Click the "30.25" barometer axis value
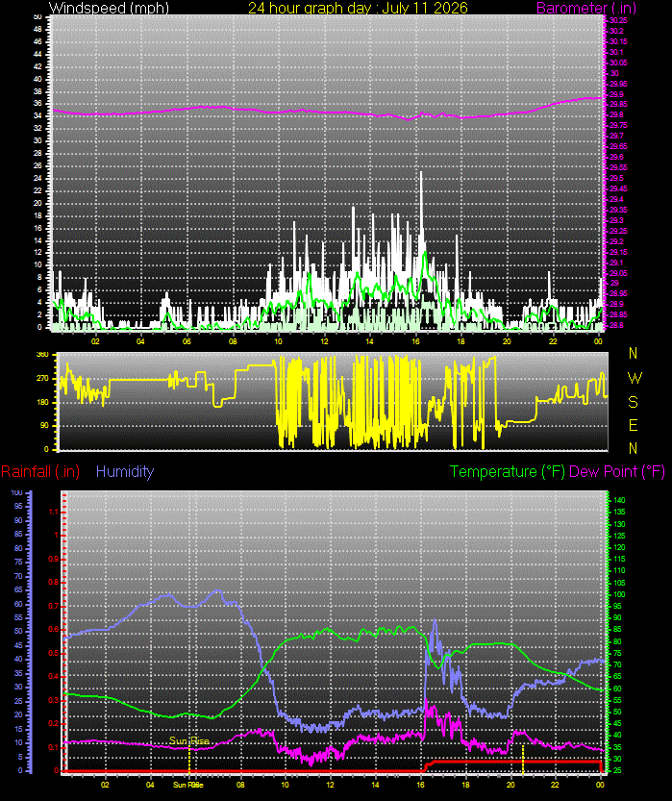This screenshot has height=801, width=672. pos(618,20)
